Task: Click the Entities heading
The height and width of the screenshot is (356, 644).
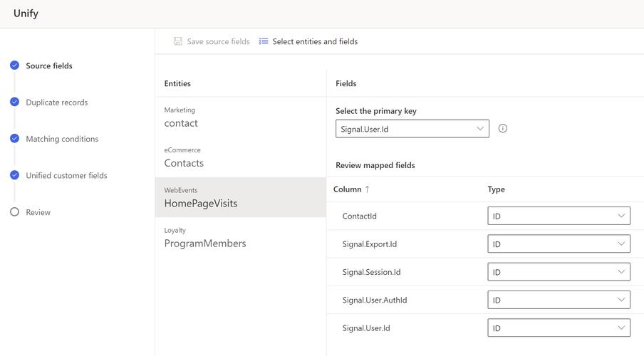Action: (x=177, y=83)
